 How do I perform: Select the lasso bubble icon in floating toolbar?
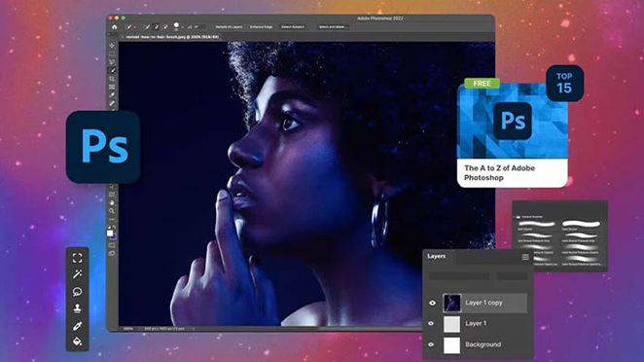click(x=77, y=292)
